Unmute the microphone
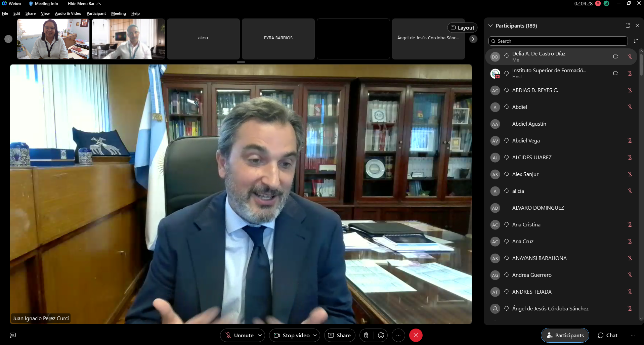 point(239,335)
